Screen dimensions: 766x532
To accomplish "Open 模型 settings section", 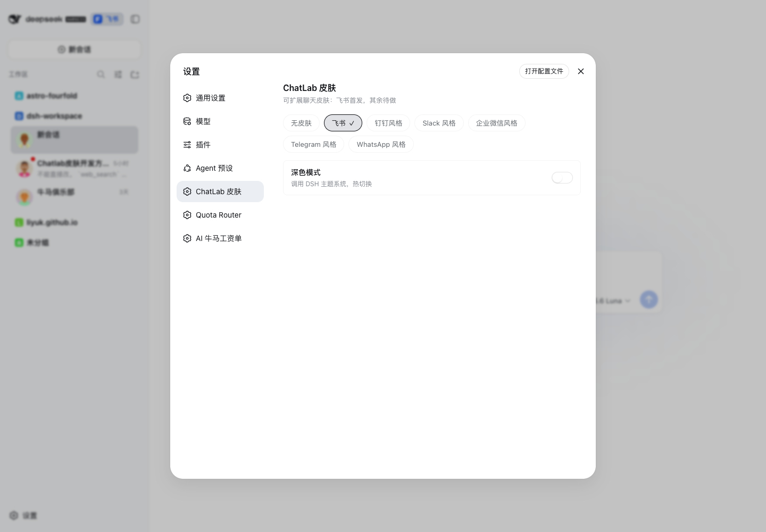I will (x=220, y=121).
